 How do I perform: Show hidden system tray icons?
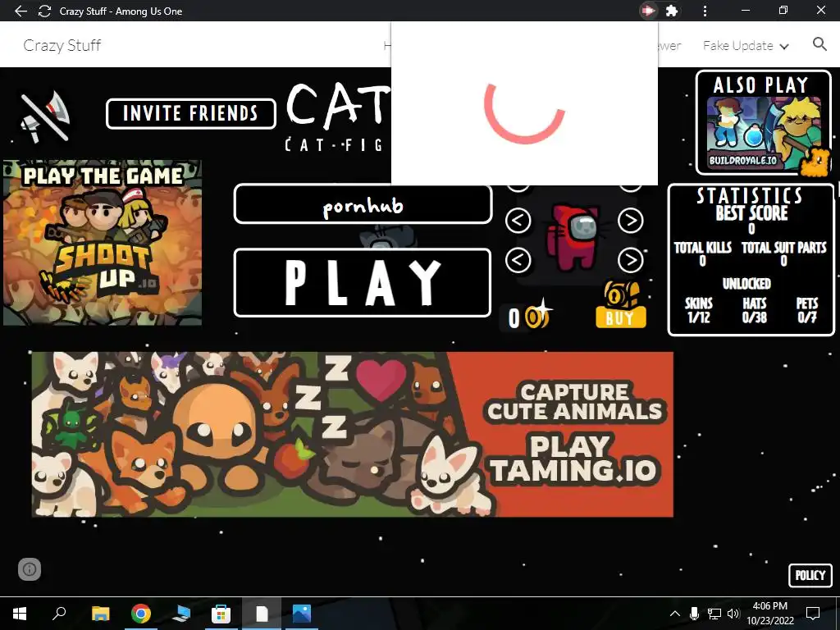pyautogui.click(x=675, y=614)
